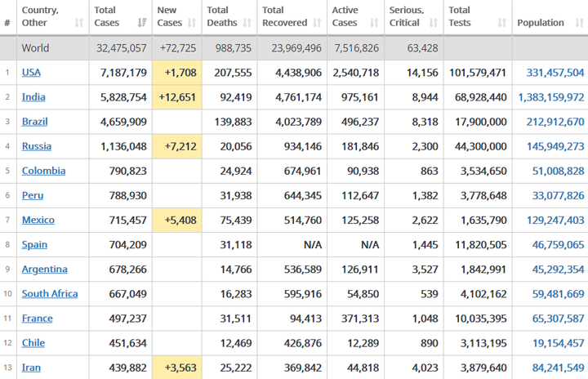Open the USA country link

tap(31, 73)
